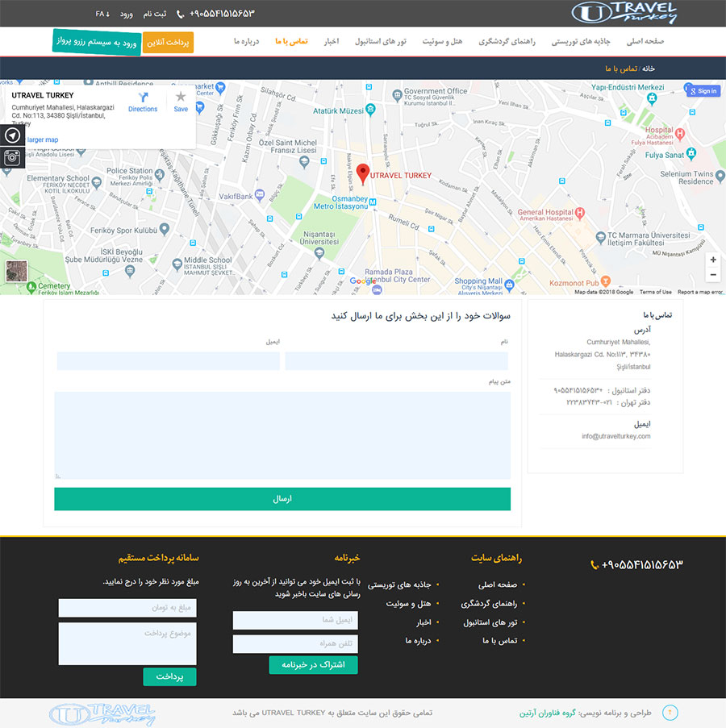The width and height of the screenshot is (726, 728).
Task: Click the نام name input field
Action: (x=396, y=360)
